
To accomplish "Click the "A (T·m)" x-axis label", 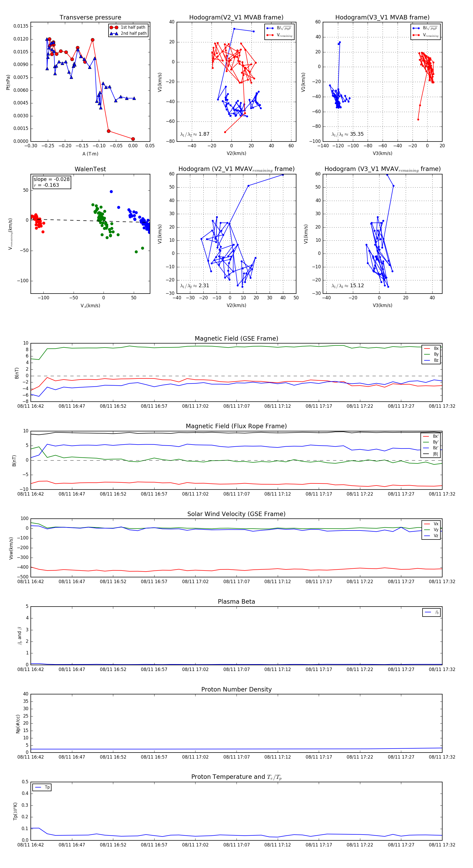I will coord(90,154).
